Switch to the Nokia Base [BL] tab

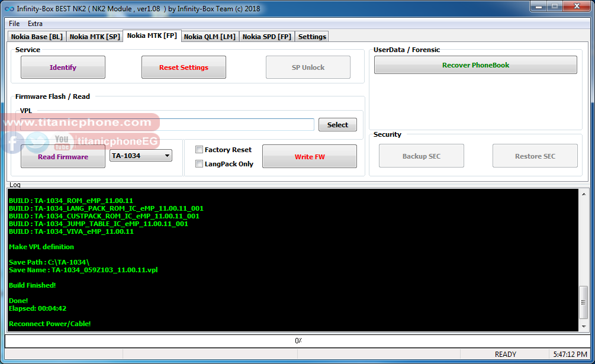pos(37,37)
